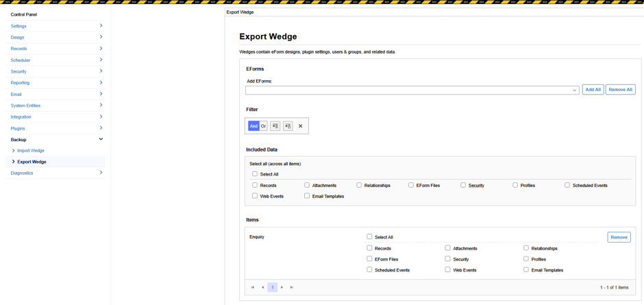Viewport: 644px width, 305px height.
Task: Open the Export Wedge sidebar item
Action: 32,162
